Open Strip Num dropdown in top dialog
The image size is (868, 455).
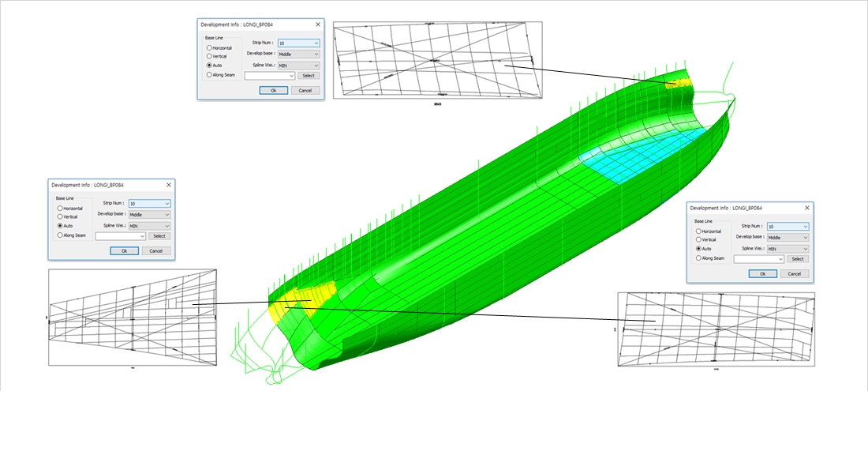tap(298, 43)
